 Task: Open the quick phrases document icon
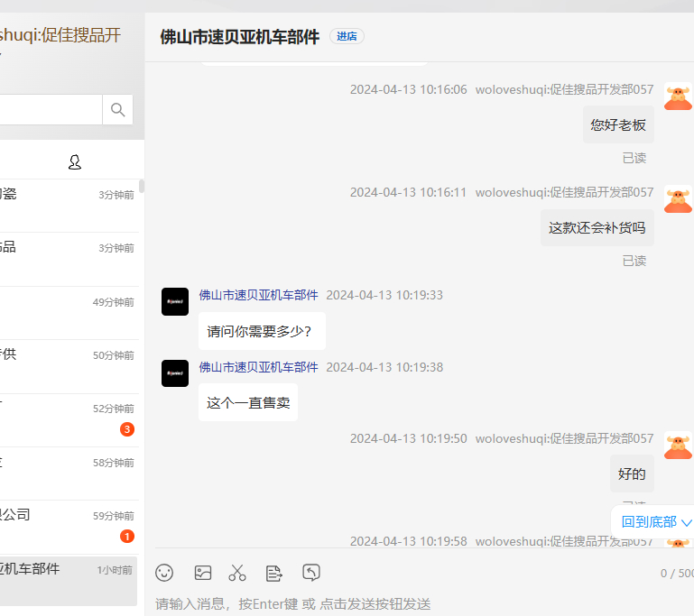pos(274,573)
